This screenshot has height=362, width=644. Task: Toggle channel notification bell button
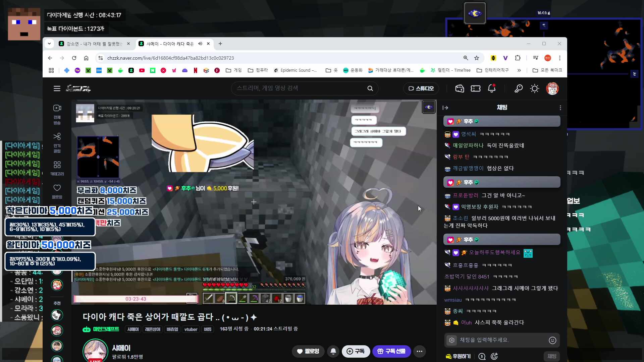[333, 351]
